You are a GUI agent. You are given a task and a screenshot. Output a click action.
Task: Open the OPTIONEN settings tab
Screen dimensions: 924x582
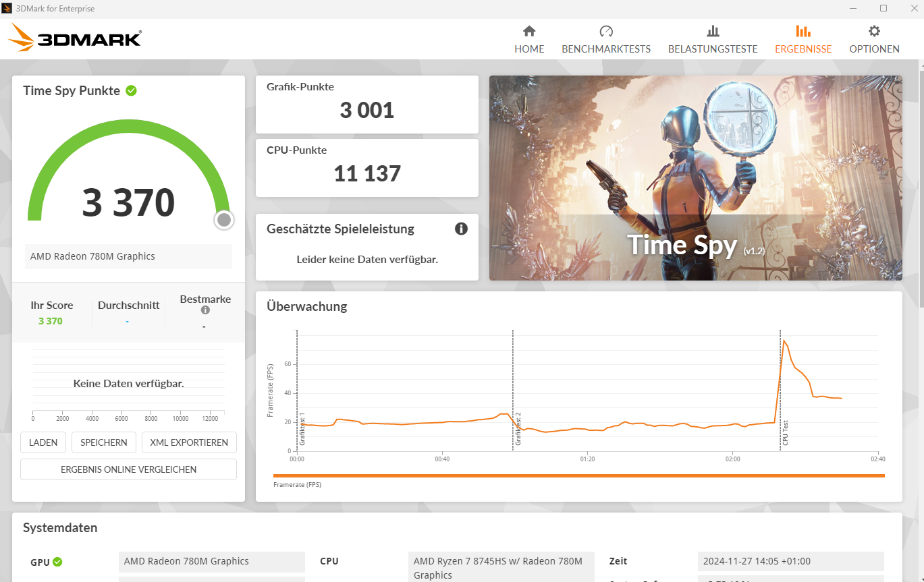[x=874, y=39]
